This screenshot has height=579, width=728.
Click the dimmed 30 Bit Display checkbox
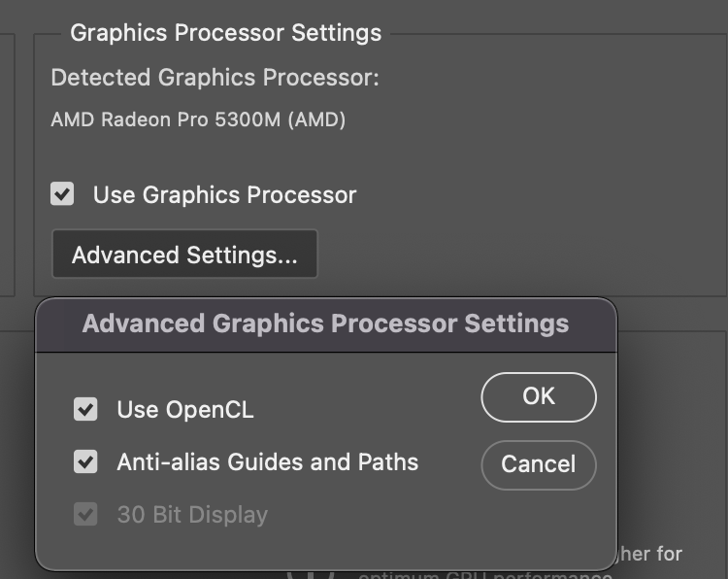coord(85,514)
